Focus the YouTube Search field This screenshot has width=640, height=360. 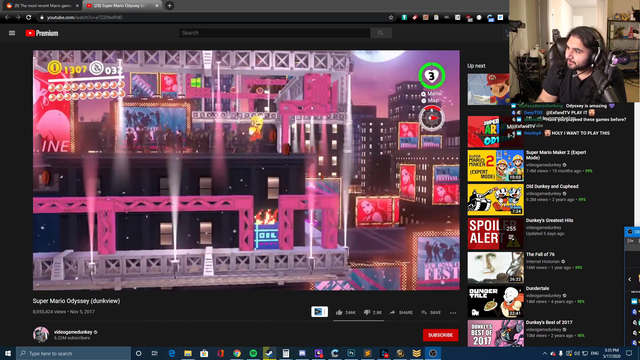(274, 33)
